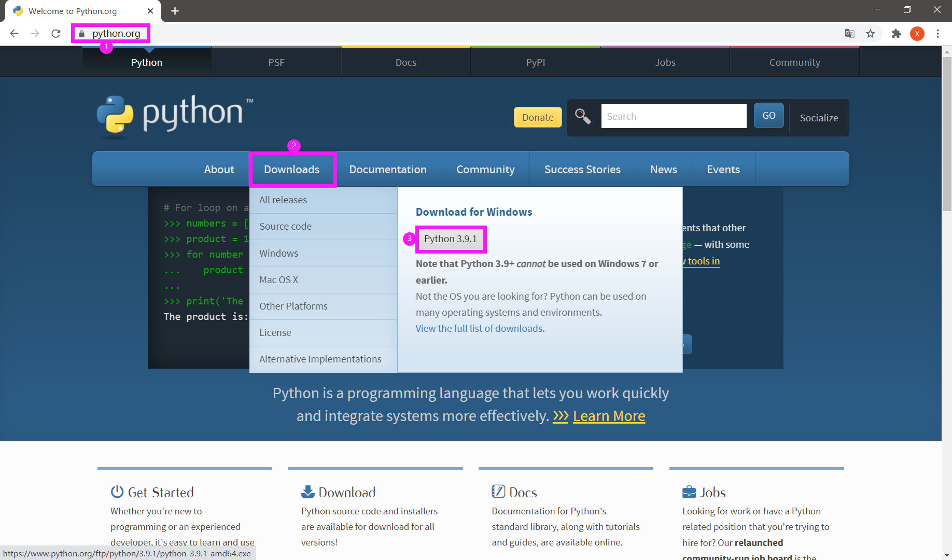Click the Learn More link
This screenshot has width=952, height=560.
609,416
